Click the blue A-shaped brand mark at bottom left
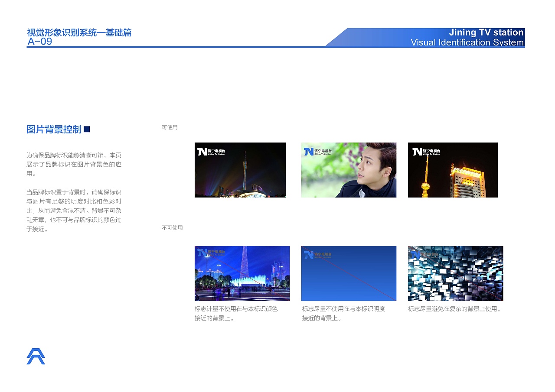The image size is (555, 392). coord(36,356)
